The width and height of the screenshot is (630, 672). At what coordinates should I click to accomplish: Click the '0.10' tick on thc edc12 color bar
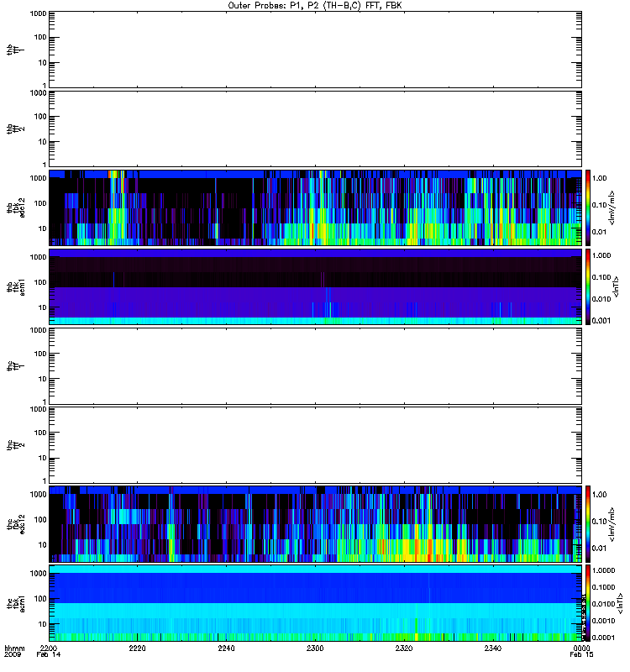(599, 522)
